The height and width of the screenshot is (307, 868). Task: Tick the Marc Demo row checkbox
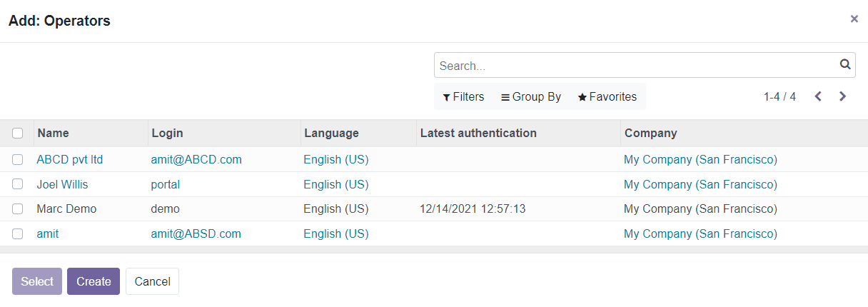click(18, 208)
